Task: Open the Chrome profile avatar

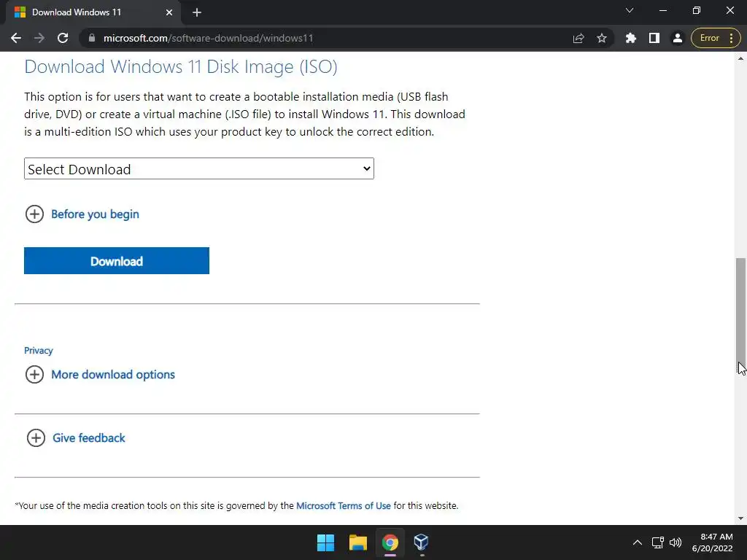Action: [x=678, y=38]
